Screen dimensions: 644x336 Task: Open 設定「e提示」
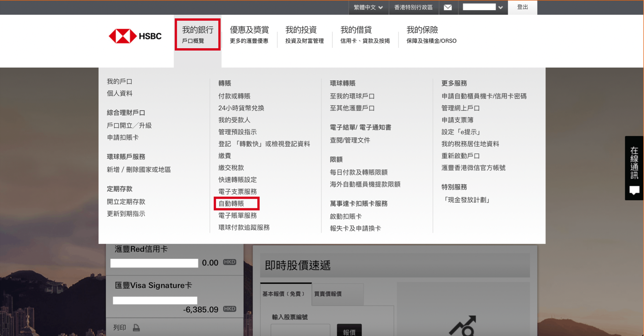coord(462,132)
